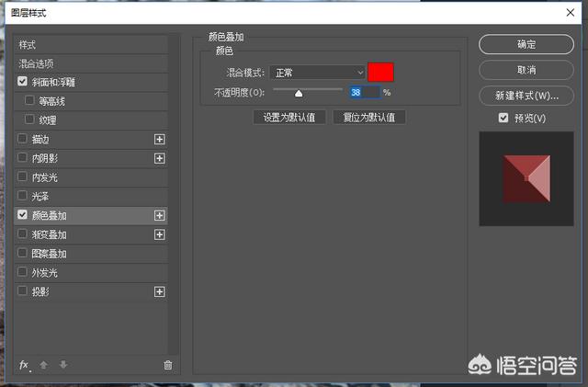Click the 取消 button
The height and width of the screenshot is (387, 588).
point(526,70)
